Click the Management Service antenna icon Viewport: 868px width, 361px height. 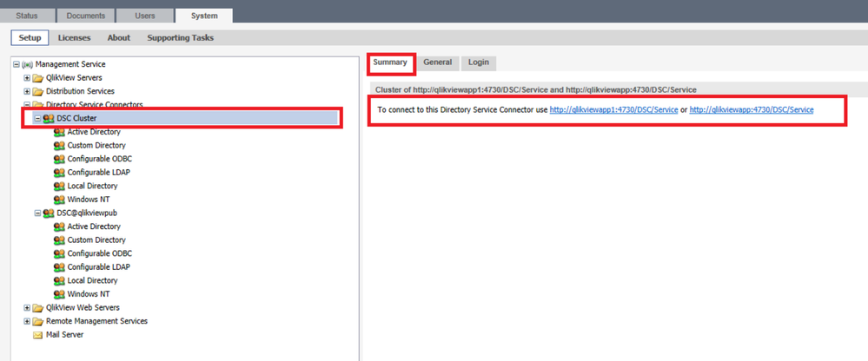pos(28,64)
